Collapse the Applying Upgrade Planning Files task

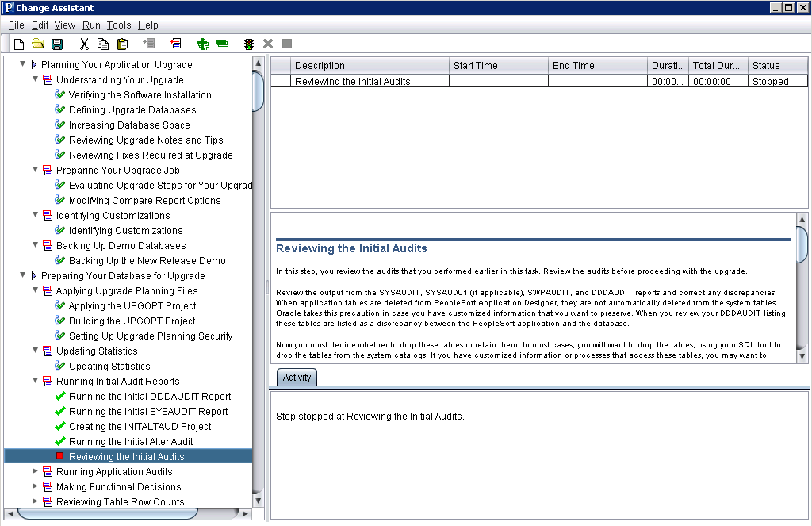[35, 290]
